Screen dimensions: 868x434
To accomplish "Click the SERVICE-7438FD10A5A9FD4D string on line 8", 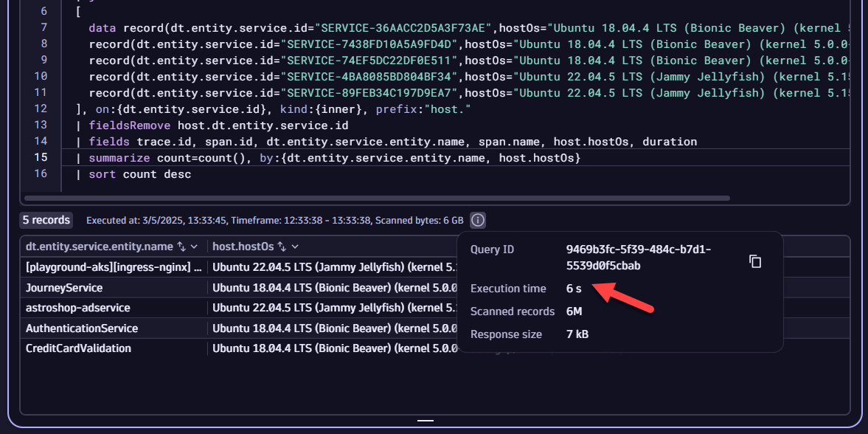I will [369, 44].
